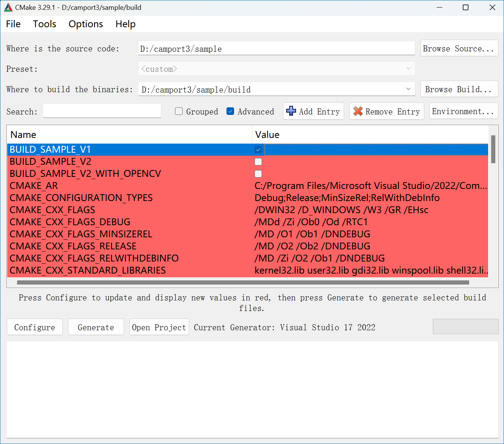Click the CMake logo icon in the title bar
The height and width of the screenshot is (444, 504).
[x=8, y=8]
